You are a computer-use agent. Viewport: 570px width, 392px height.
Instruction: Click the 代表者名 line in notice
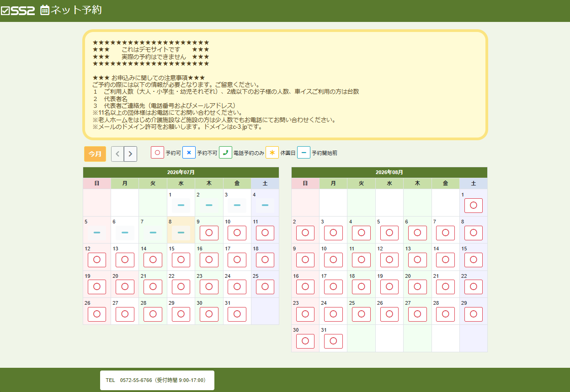pos(116,99)
